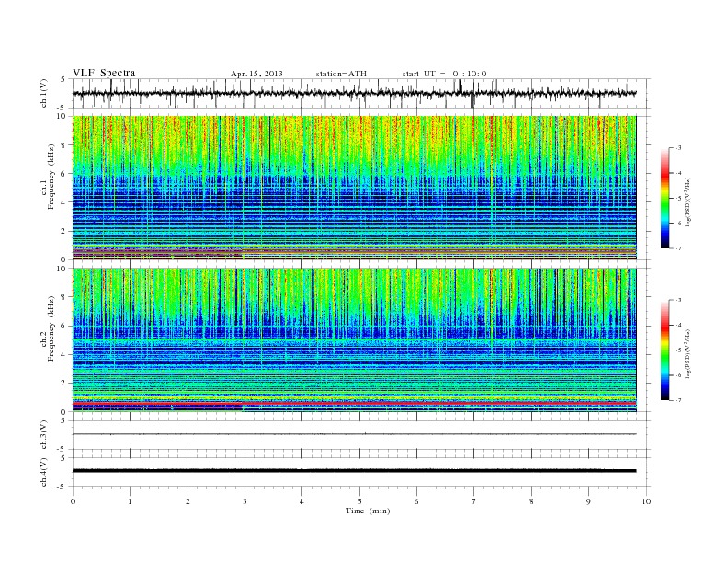
Task: Click the "ch.1(V)" waveform axis label
Action: point(43,93)
